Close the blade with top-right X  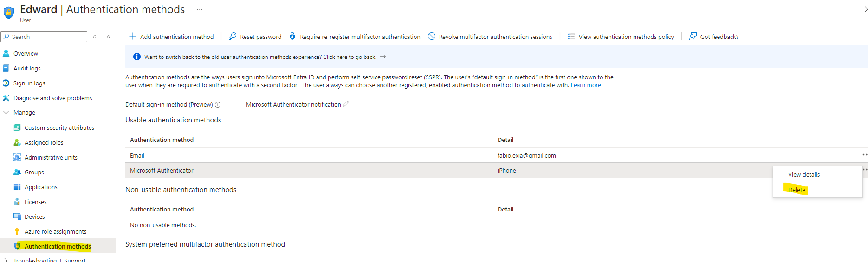[865, 9]
